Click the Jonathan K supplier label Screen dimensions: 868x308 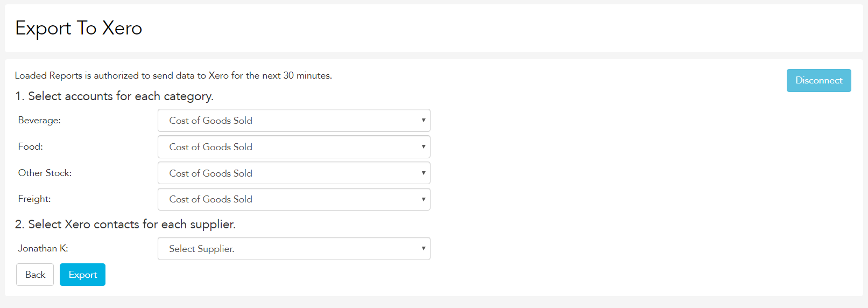[x=43, y=248]
